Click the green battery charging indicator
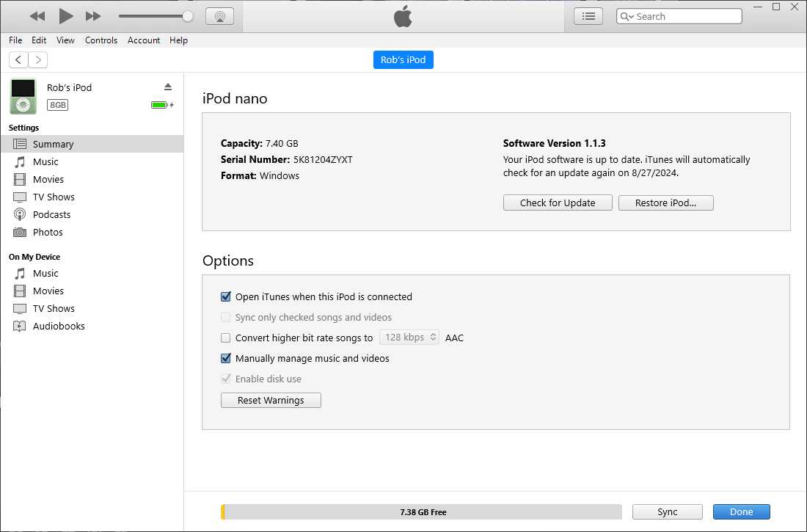Screen dimensions: 807x532 tap(162, 105)
